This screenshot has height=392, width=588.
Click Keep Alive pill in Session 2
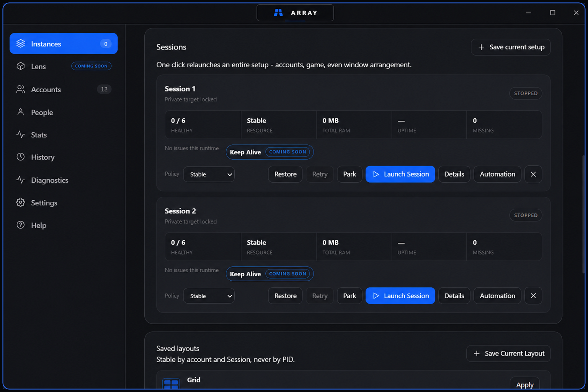pos(269,274)
